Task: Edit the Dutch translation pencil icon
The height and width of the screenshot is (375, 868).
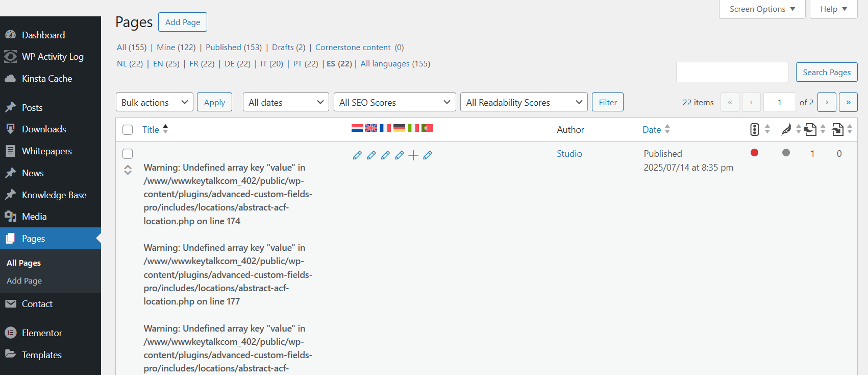Action: coord(357,155)
